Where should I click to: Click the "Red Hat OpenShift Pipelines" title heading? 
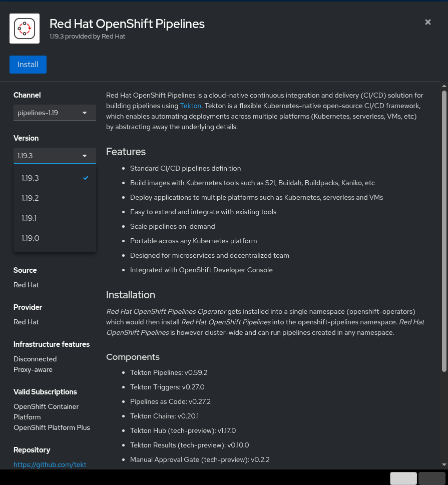[x=127, y=24]
